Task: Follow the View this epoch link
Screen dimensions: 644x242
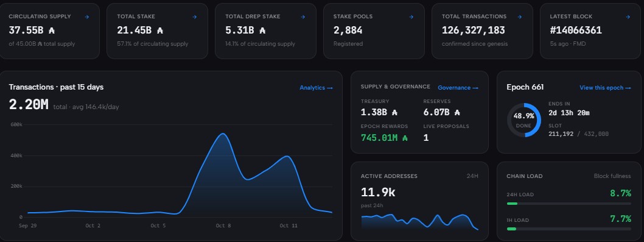Action: [x=605, y=88]
